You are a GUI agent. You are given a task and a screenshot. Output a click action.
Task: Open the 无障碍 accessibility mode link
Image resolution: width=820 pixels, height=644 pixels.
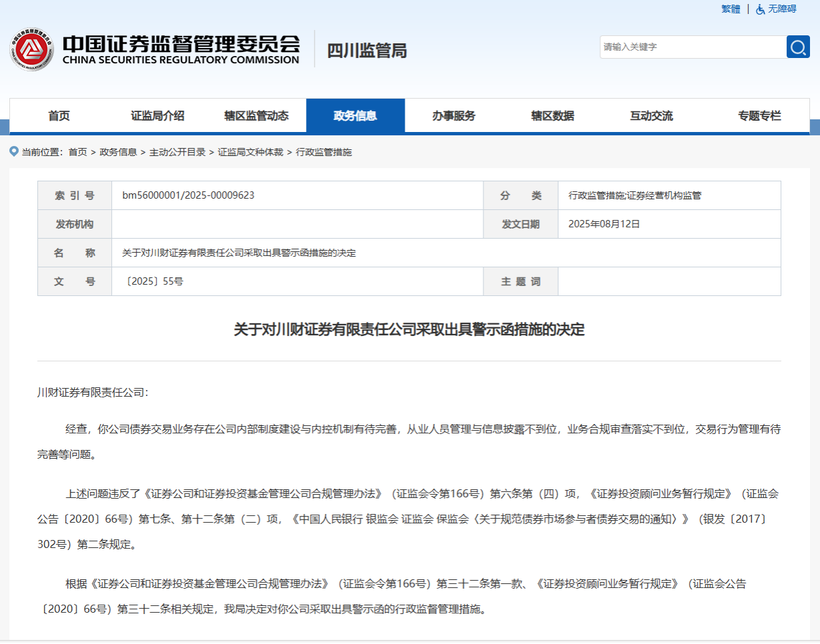(782, 9)
